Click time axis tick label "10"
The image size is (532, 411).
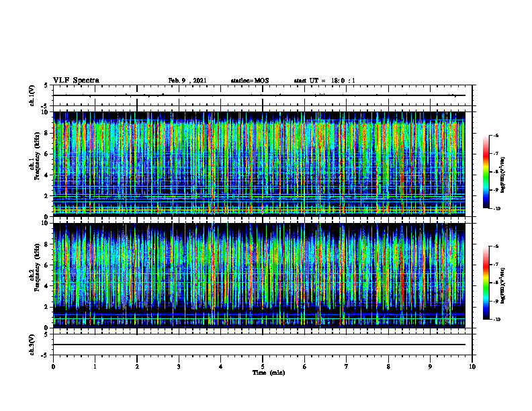472,367
